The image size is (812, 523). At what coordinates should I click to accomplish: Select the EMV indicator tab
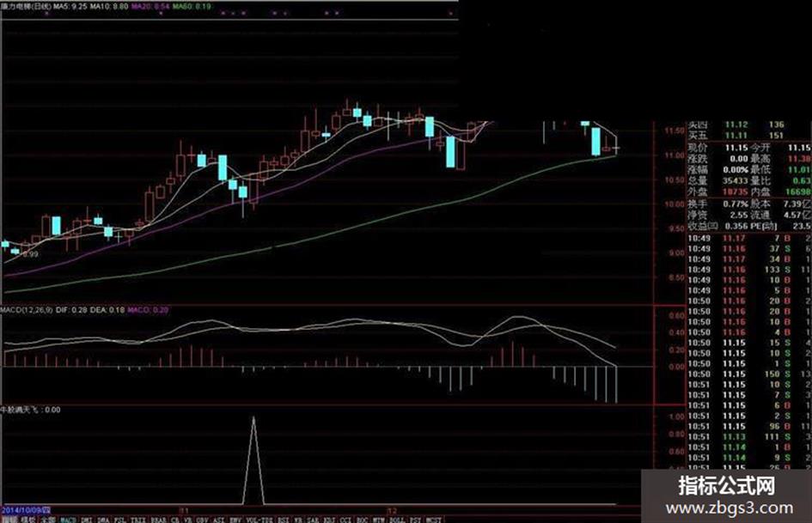[x=235, y=520]
